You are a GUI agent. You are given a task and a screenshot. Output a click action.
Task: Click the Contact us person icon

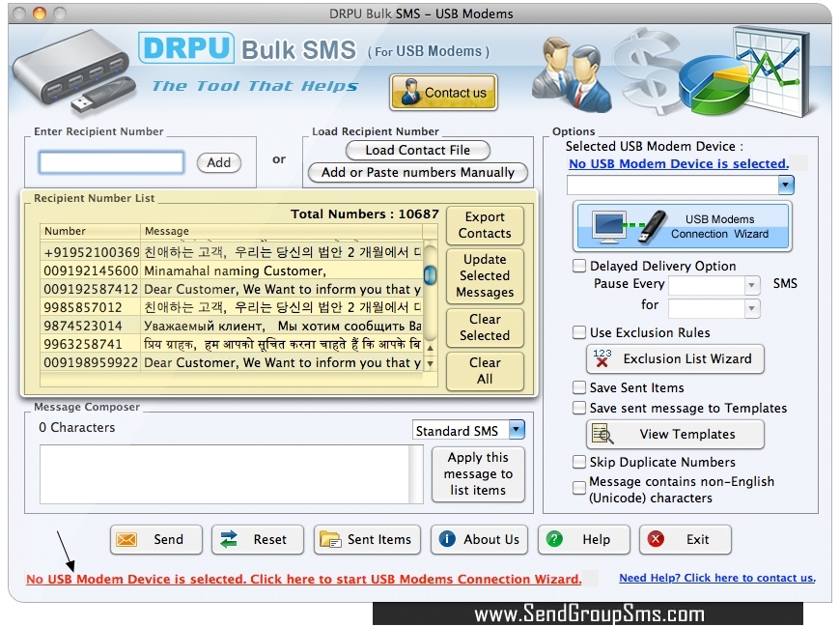(x=410, y=92)
